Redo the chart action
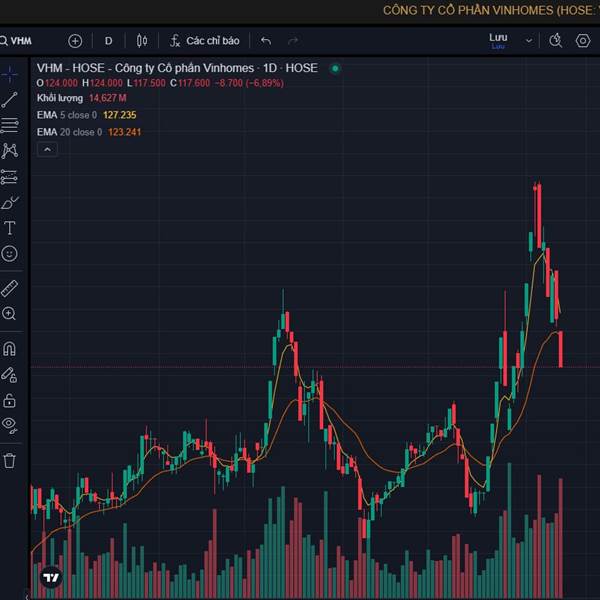The image size is (600, 600). [x=293, y=41]
